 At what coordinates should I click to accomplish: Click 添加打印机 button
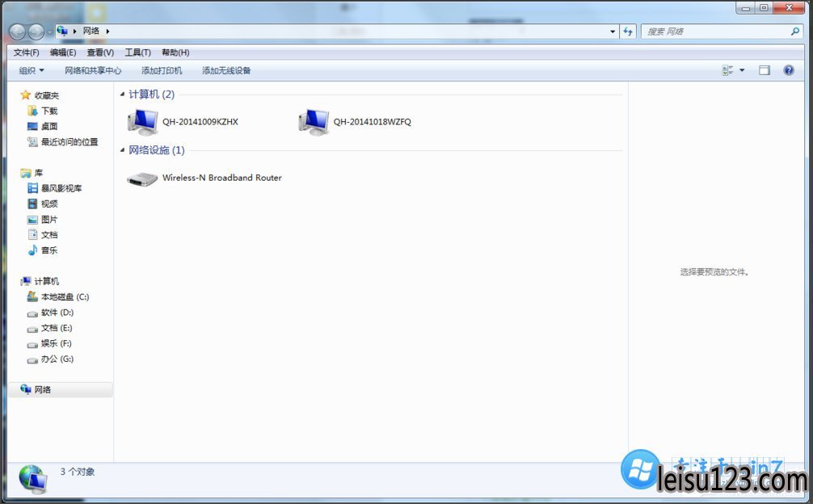162,70
